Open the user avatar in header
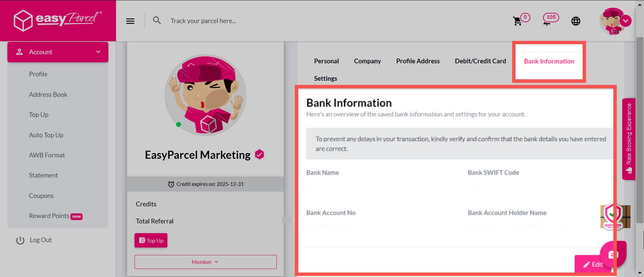 tap(612, 21)
